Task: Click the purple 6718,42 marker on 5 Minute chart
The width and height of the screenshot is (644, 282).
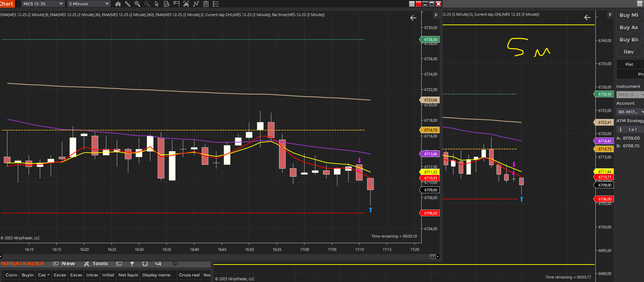Action: coord(604,141)
